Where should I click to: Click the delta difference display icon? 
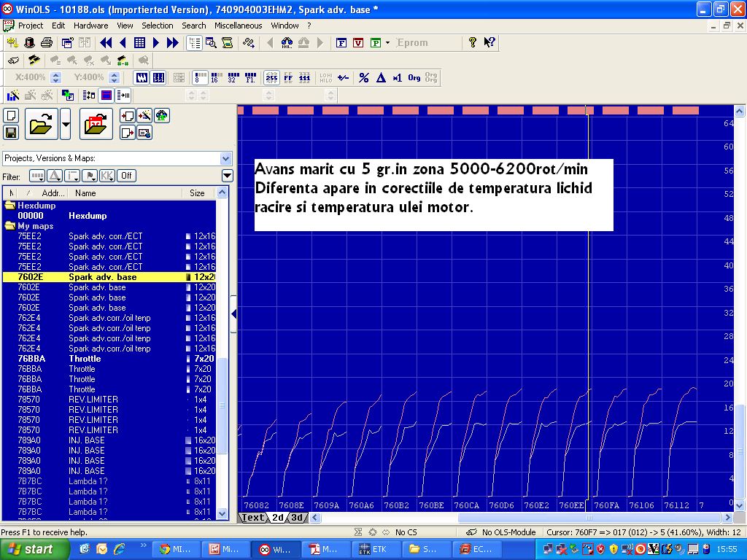click(381, 78)
